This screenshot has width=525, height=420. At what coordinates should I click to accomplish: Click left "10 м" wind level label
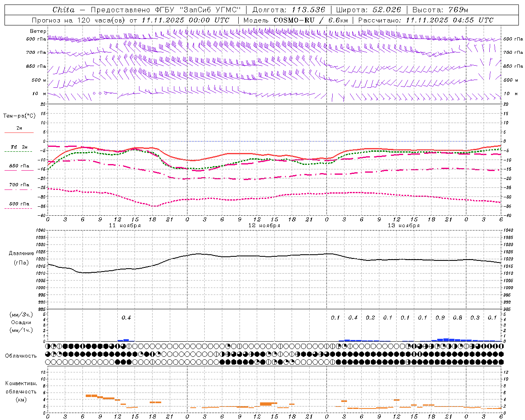[39, 94]
